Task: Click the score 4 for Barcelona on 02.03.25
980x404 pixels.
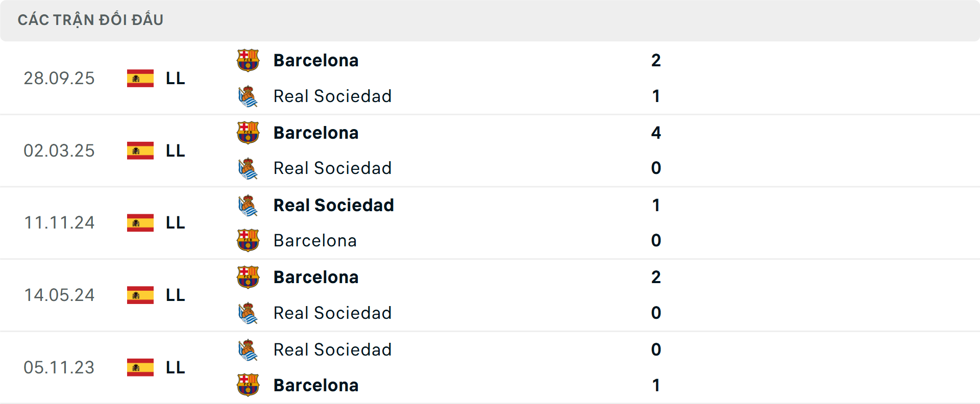Action: (x=656, y=132)
